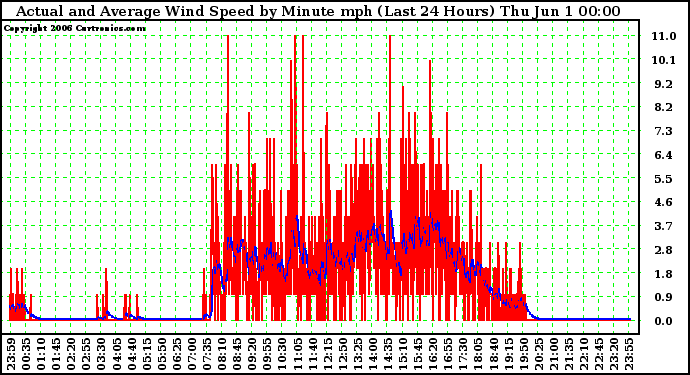Image resolution: width=690 pixels, height=375 pixels.
Task: Click the 07:35 time label
Action: (207, 354)
